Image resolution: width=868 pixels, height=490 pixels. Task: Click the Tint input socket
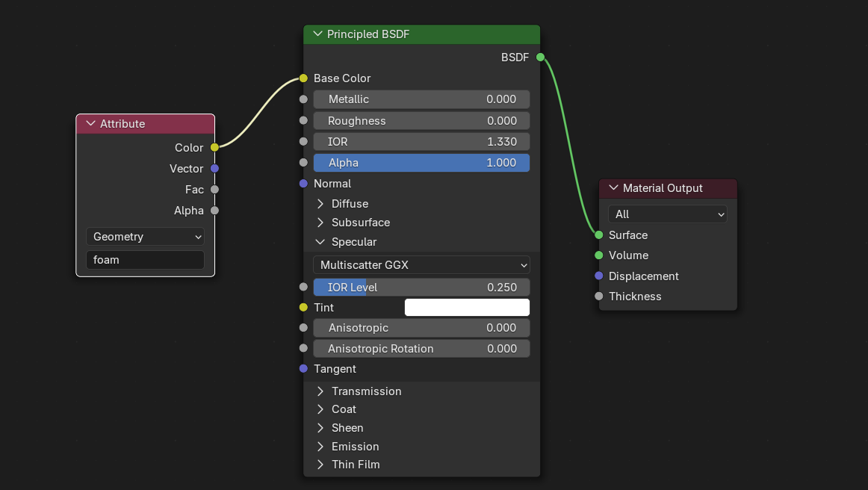point(303,307)
